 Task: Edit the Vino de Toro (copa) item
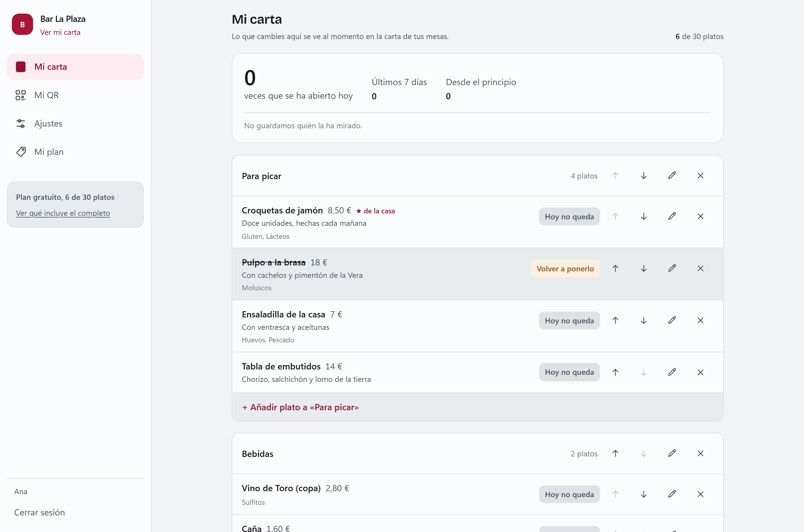click(672, 494)
